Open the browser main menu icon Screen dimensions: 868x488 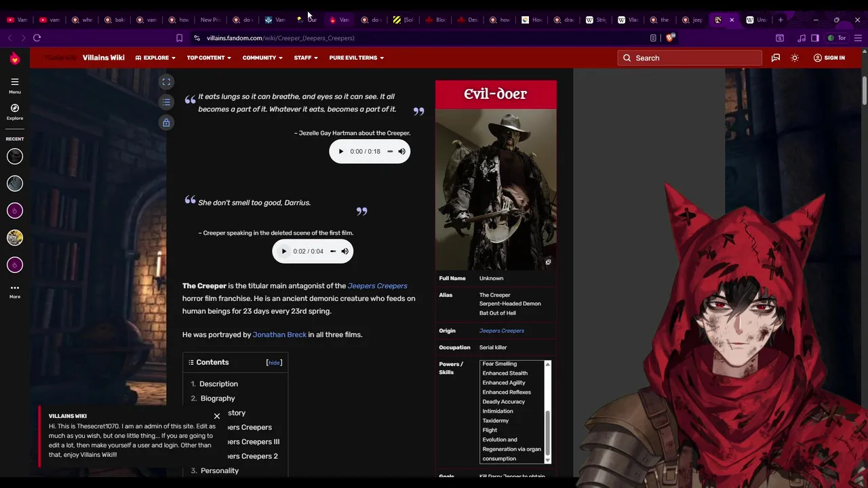tap(859, 38)
